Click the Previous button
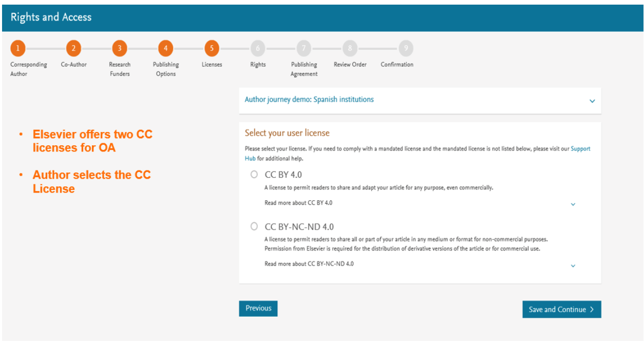Image resolution: width=644 pixels, height=345 pixels. point(258,308)
